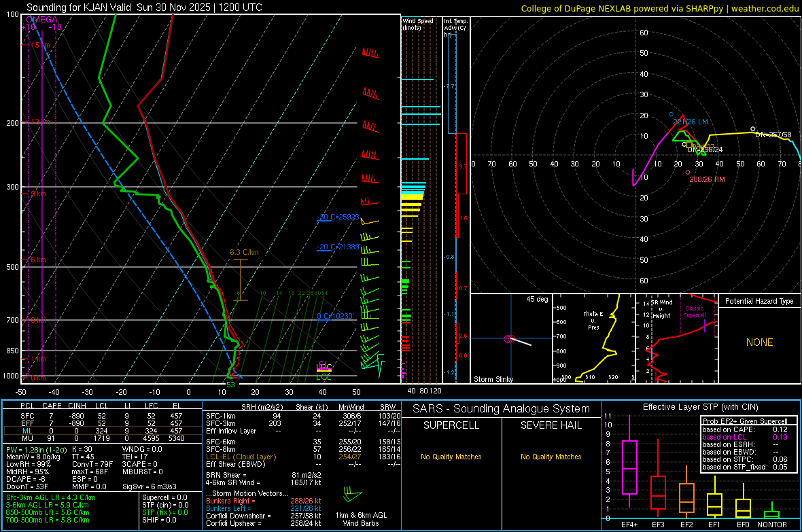Click the 'Potential Hazard Type' heading
Screen dimensions: 802x532
759,301
